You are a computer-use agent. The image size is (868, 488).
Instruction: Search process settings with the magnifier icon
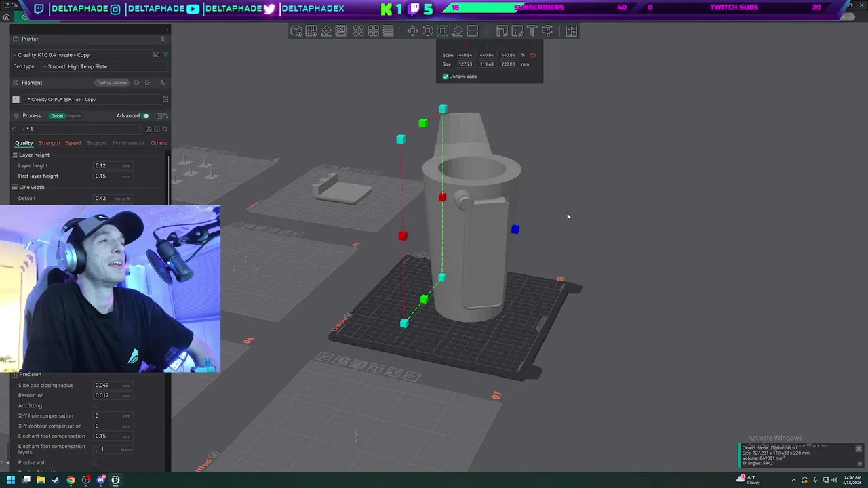coord(165,129)
